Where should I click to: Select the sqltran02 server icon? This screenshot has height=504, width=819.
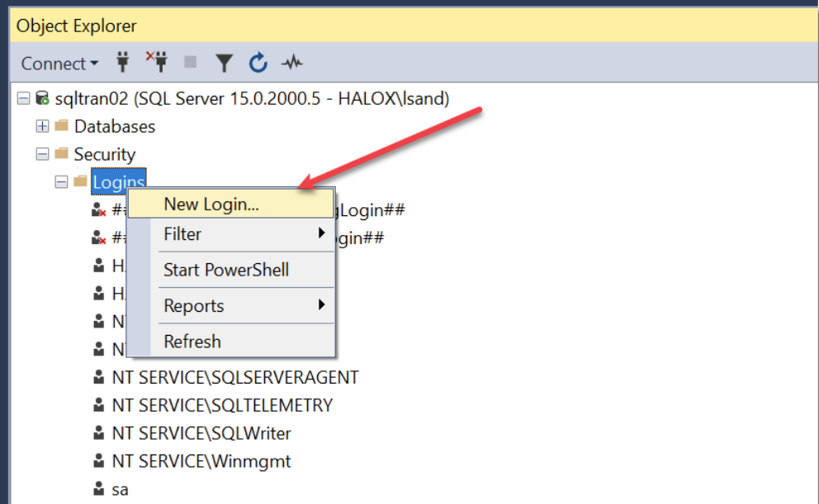(42, 98)
